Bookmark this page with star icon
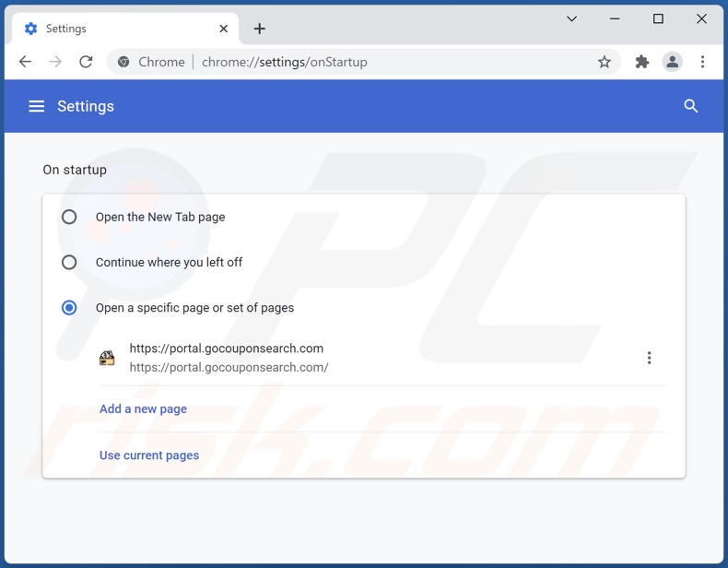The width and height of the screenshot is (728, 568). coord(605,62)
